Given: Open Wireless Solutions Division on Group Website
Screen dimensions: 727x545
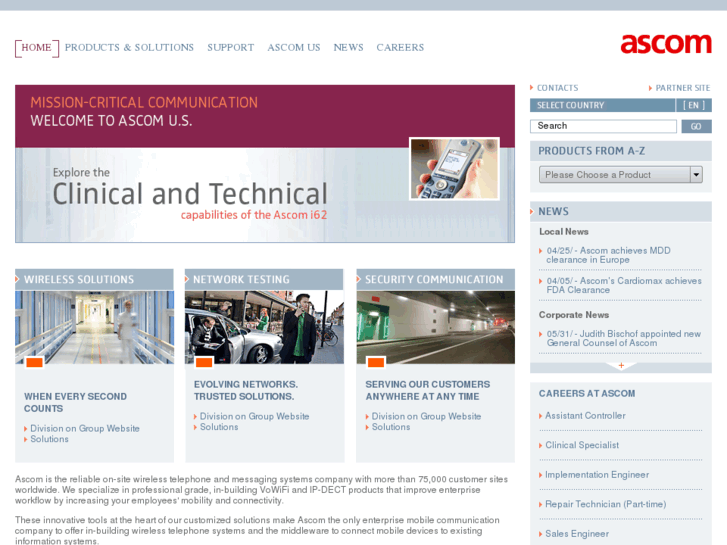Looking at the screenshot, I should (85, 429).
